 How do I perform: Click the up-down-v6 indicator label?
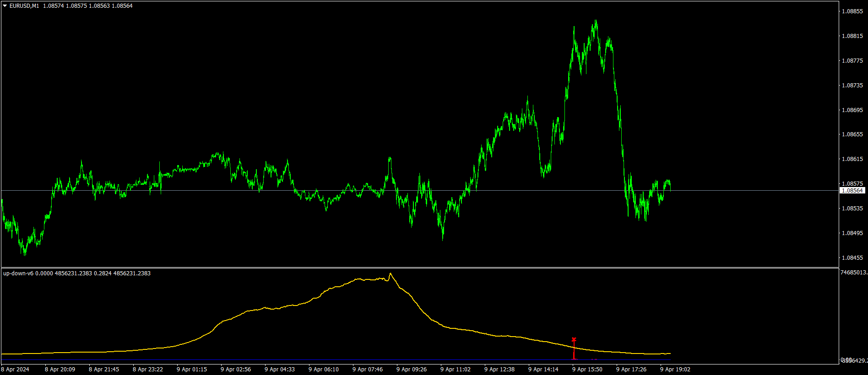[18, 273]
